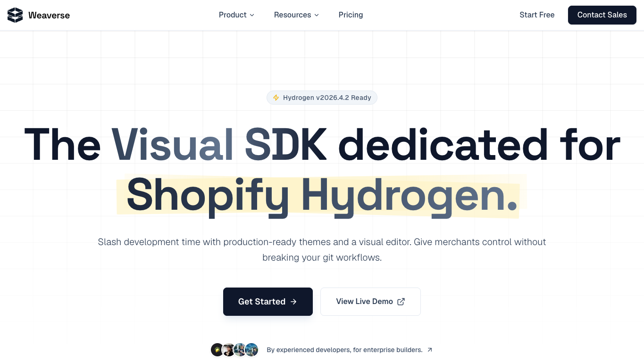The width and height of the screenshot is (644, 362).
Task: Open the Resources menu
Action: (296, 15)
